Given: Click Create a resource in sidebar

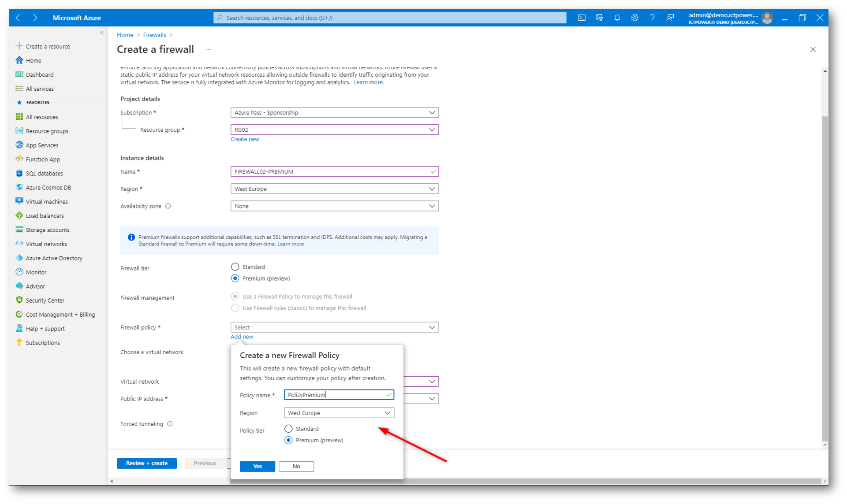Looking at the screenshot, I should (48, 46).
